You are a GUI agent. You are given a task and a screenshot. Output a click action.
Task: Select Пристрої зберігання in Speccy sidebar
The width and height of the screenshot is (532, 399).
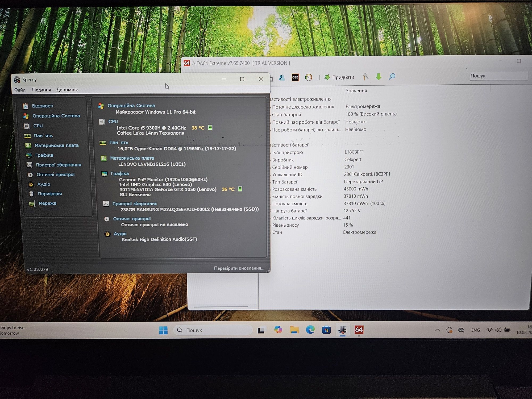(x=59, y=165)
